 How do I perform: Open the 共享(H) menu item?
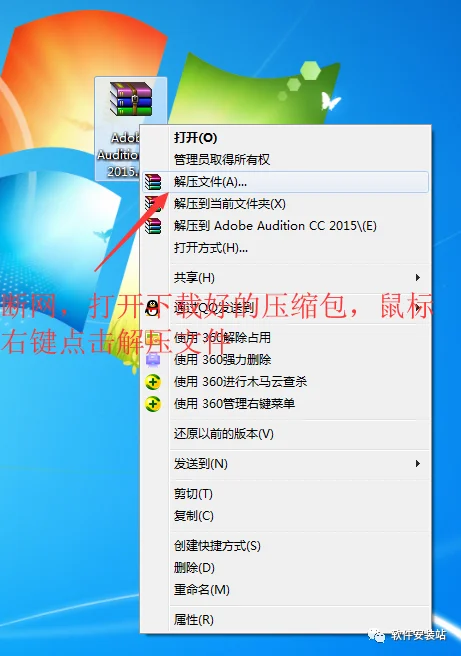(x=286, y=277)
